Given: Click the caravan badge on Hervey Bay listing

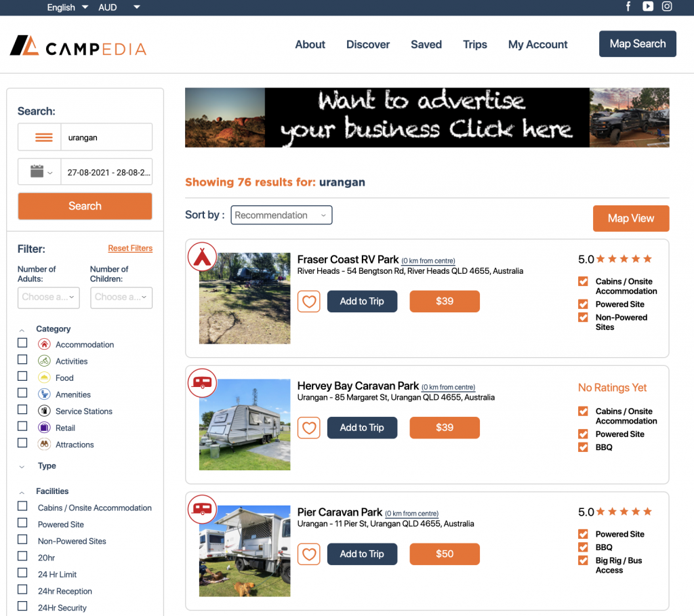Looking at the screenshot, I should click(x=202, y=383).
